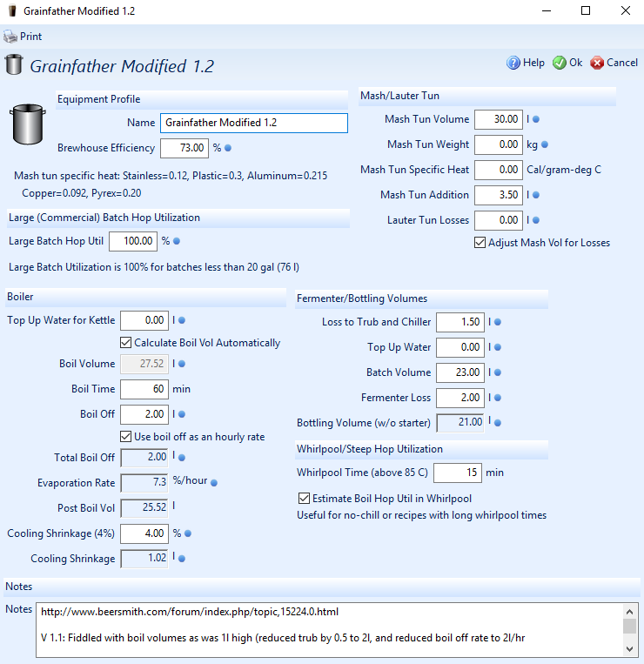Click the blue dot beside Mash Tun Addition
Screen dimensions: 644x664
tap(536, 195)
